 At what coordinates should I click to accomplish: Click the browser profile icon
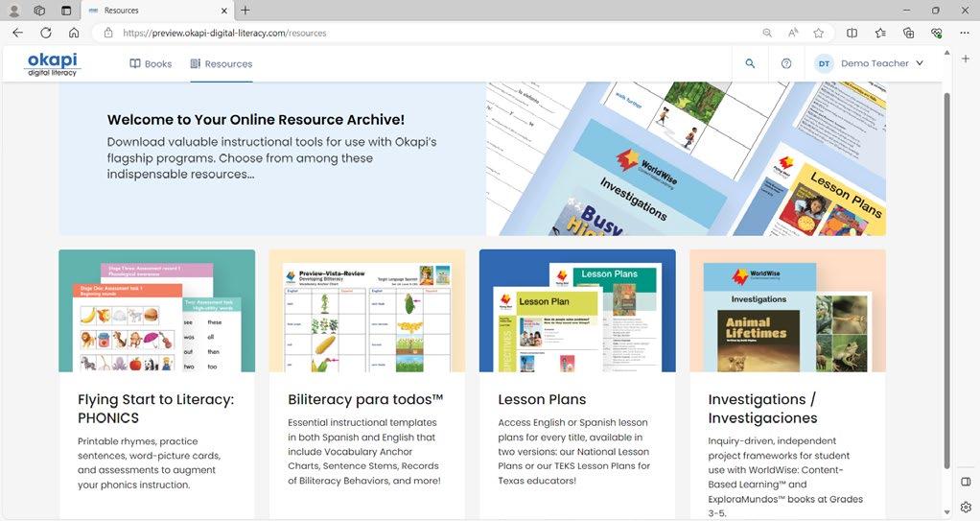[x=13, y=10]
